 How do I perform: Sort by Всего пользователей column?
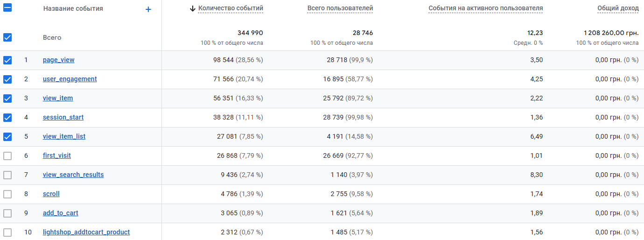[x=340, y=8]
